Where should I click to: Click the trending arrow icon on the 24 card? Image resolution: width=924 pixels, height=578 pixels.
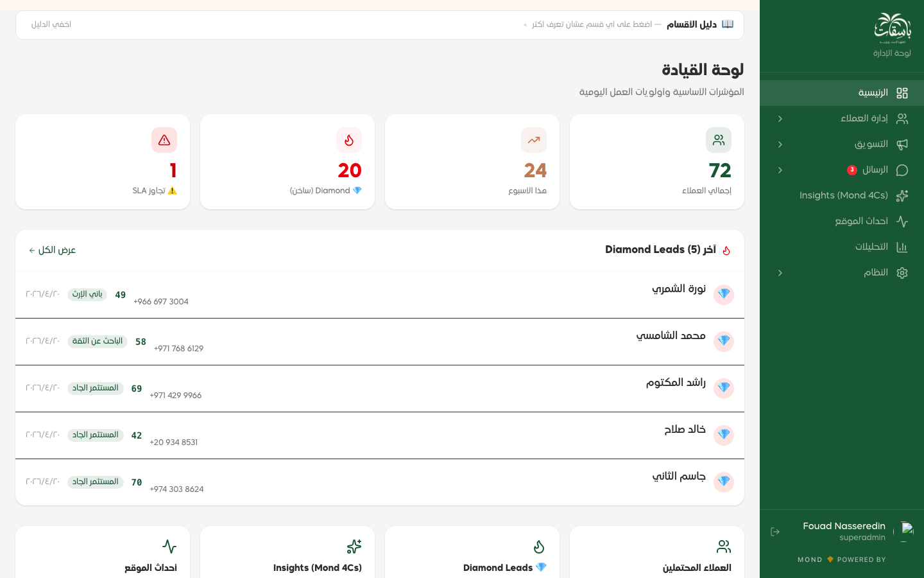(x=534, y=140)
